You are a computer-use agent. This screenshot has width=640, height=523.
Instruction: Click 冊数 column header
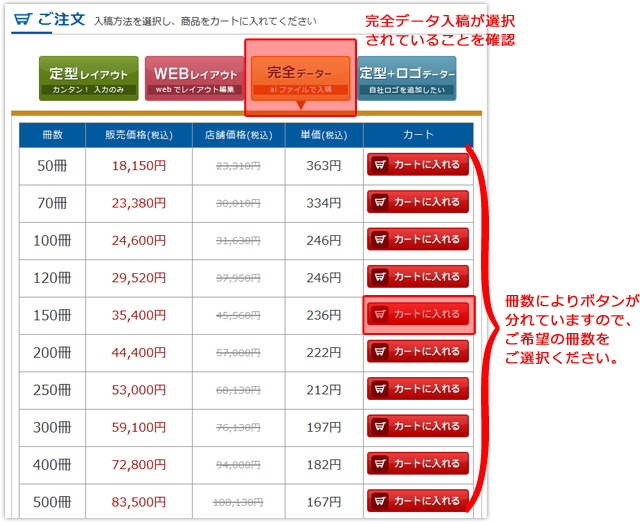(52, 135)
